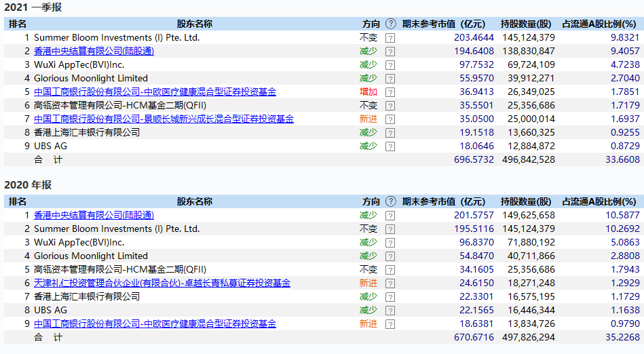Click the share count 25,000,014
The image size is (644, 354).
(x=531, y=119)
